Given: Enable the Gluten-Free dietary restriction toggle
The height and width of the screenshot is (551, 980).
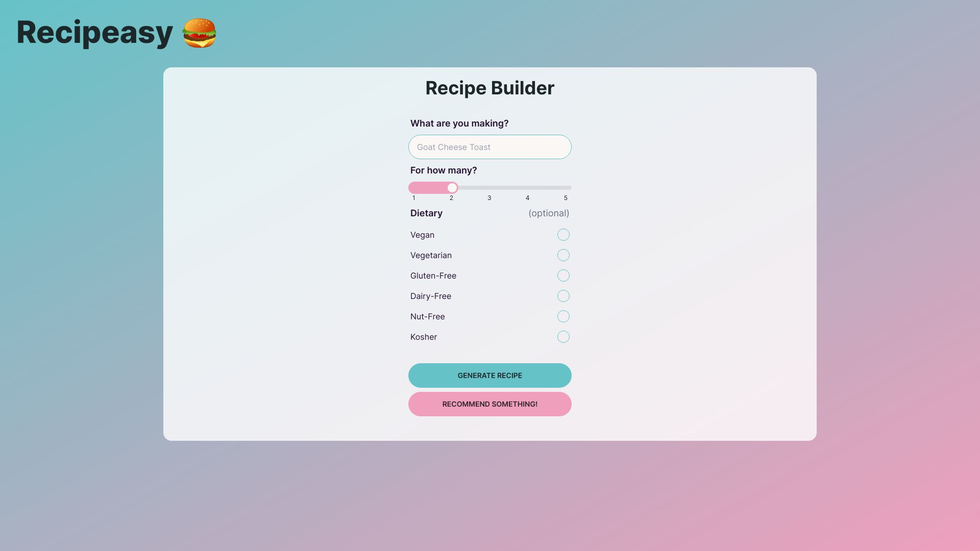Looking at the screenshot, I should (x=563, y=275).
